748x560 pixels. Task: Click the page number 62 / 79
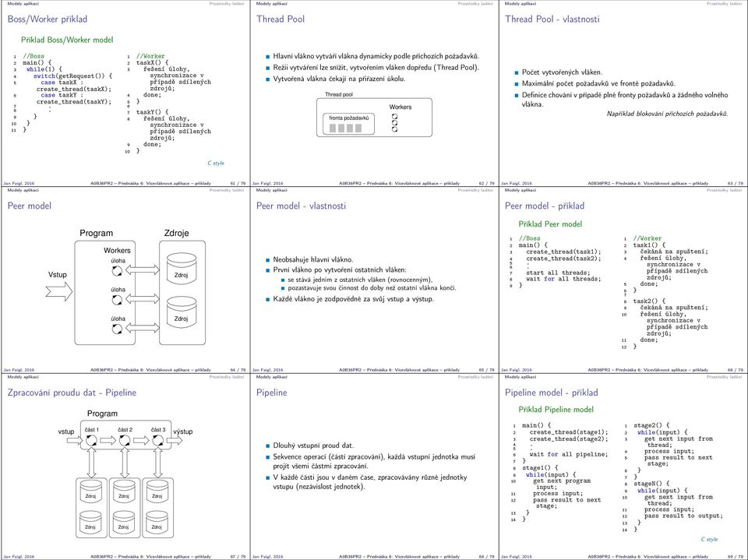pos(486,183)
